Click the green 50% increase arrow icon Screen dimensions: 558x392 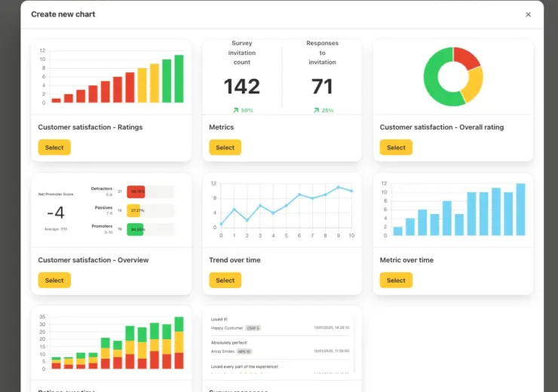[235, 110]
